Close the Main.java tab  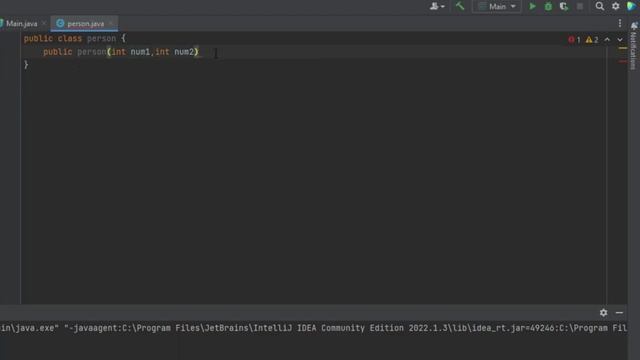click(44, 24)
